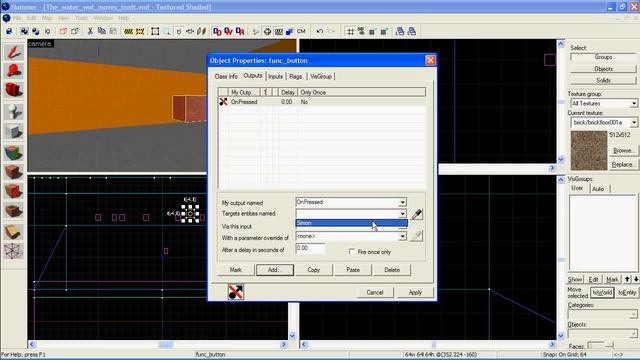
Task: Open the Objects dropdown in the right panel
Action: click(633, 333)
